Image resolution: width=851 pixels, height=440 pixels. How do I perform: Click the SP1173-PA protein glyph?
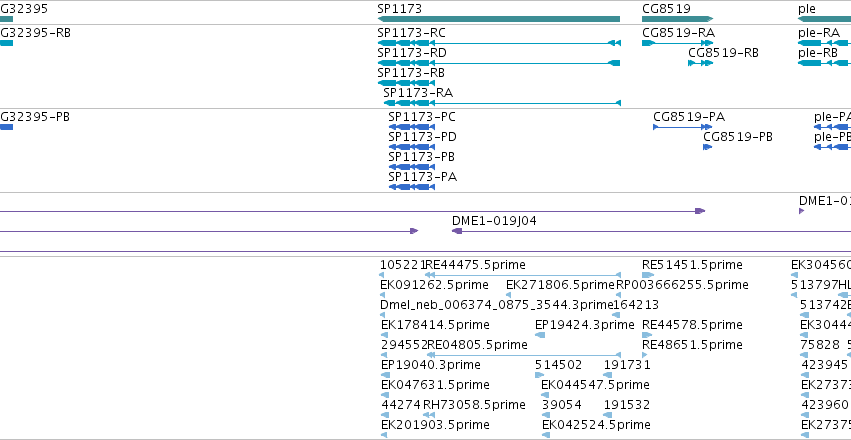coord(412,187)
